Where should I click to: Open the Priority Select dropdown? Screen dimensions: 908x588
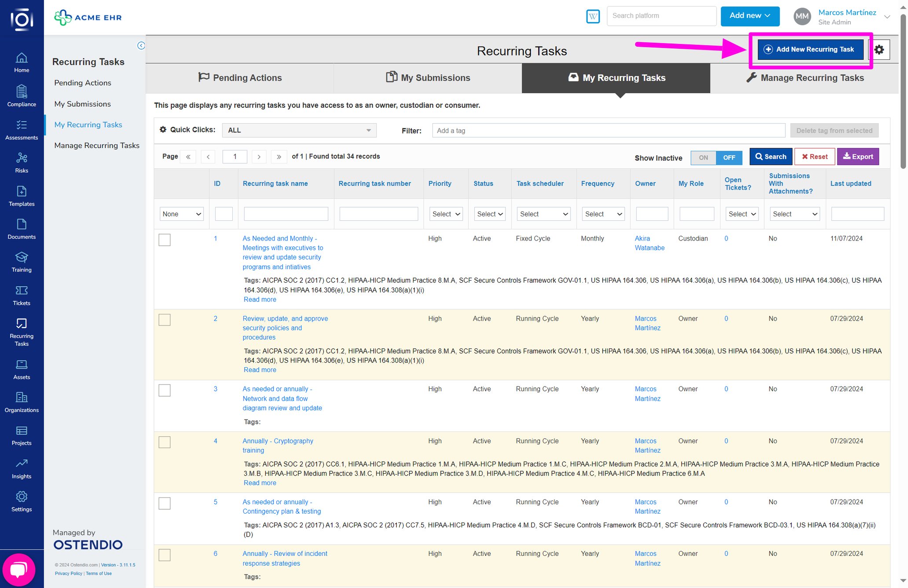445,214
